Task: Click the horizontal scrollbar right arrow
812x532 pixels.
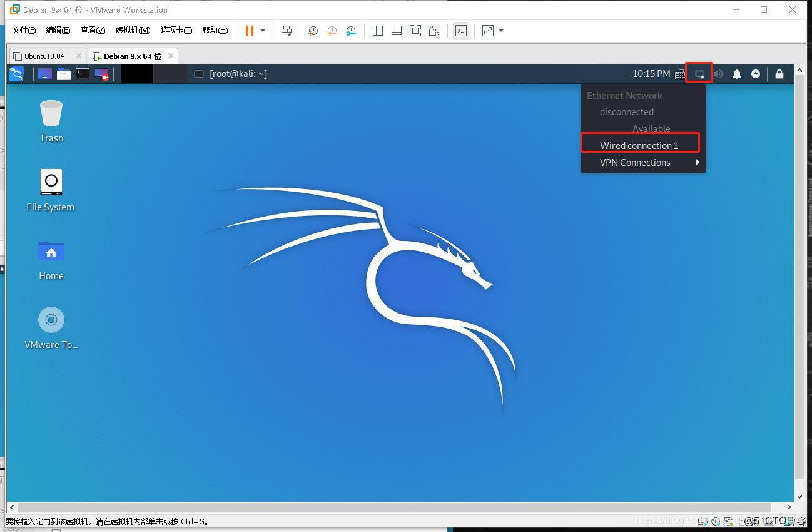Action: 789,507
